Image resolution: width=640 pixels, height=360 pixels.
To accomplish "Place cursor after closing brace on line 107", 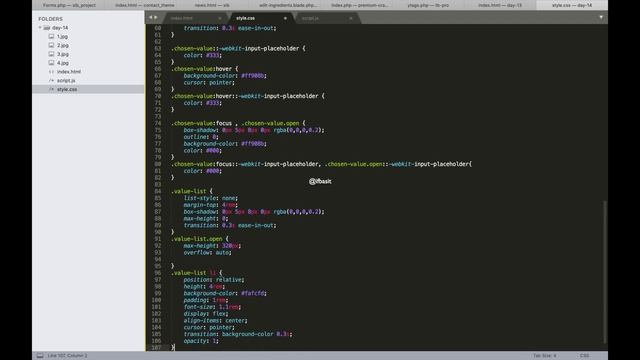I will pos(175,347).
